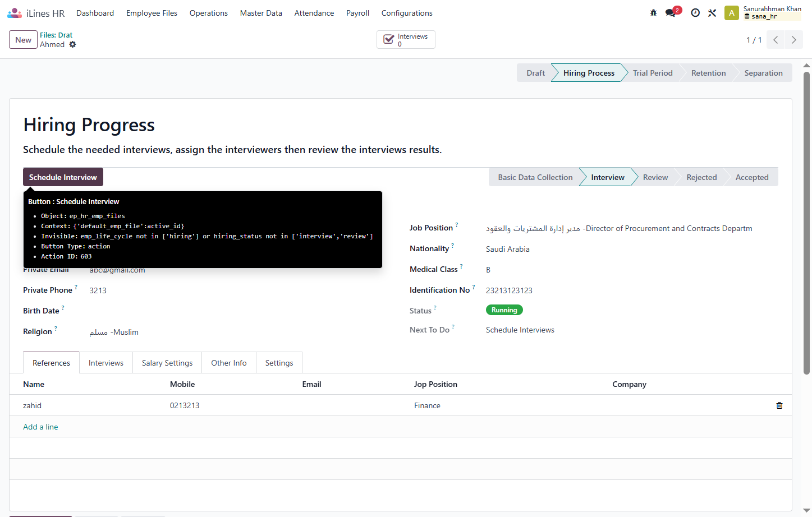Switch to the Salary Settings tab
Screen dimensions: 812x517
(167, 363)
